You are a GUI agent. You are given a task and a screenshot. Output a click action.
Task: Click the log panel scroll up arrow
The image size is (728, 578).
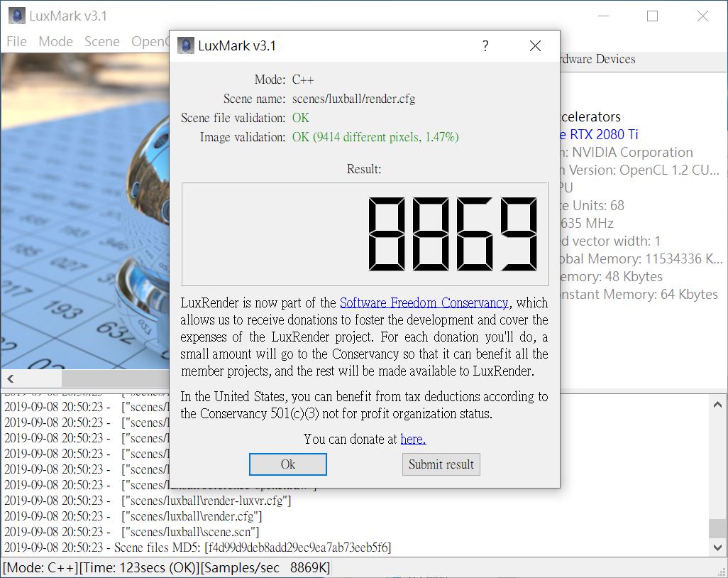coord(717,404)
